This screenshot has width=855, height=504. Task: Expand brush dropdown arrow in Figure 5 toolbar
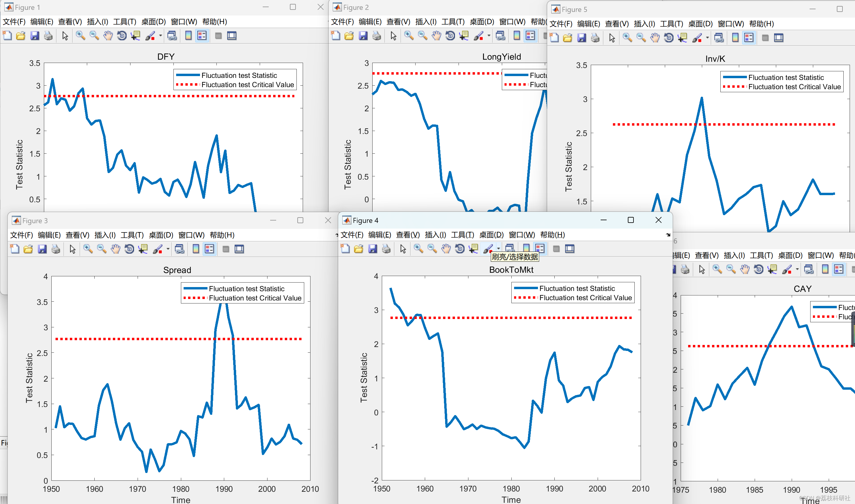point(707,38)
